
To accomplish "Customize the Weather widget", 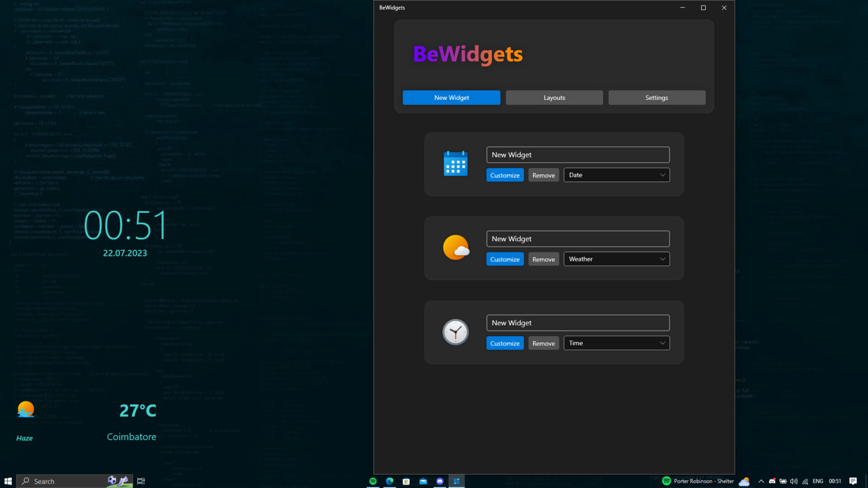I will 505,259.
